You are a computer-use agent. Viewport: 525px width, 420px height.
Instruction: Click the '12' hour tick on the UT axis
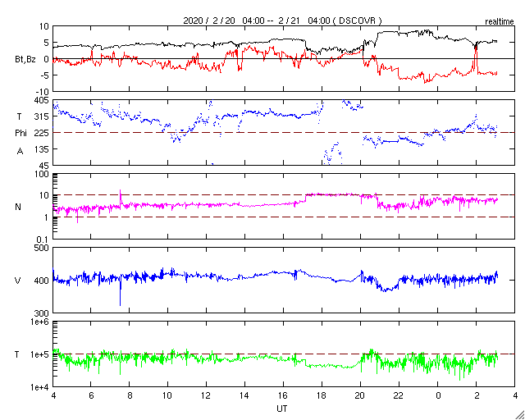(206, 396)
